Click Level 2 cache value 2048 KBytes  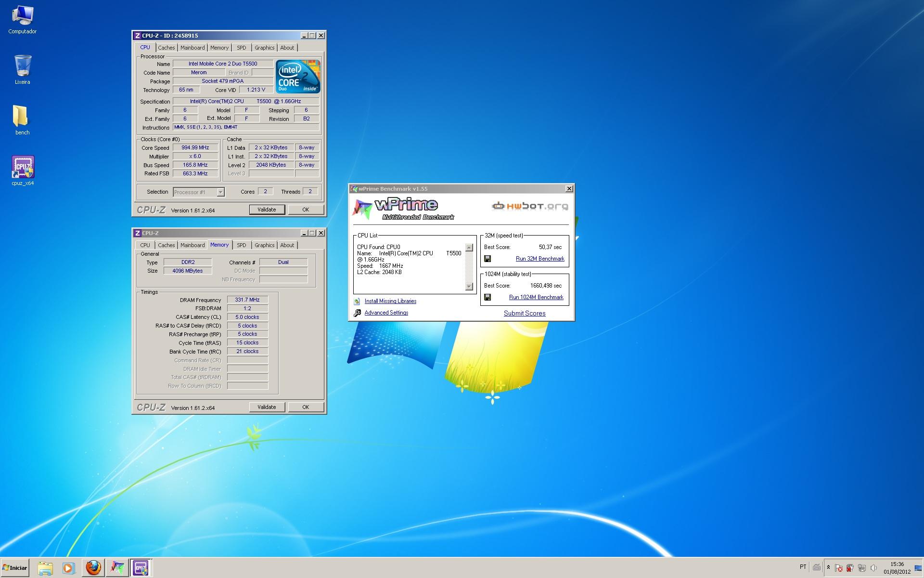[x=271, y=165]
